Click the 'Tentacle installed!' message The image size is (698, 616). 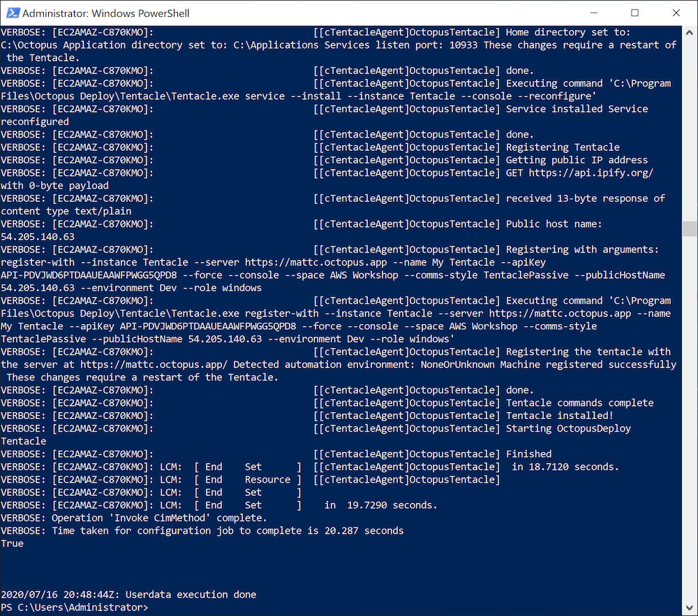[559, 416]
